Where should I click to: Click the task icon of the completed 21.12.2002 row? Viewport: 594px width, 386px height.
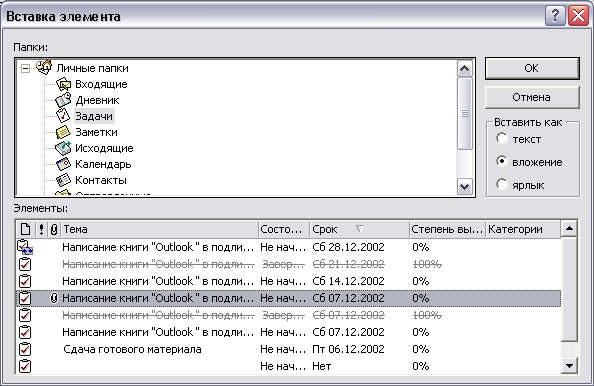click(25, 264)
